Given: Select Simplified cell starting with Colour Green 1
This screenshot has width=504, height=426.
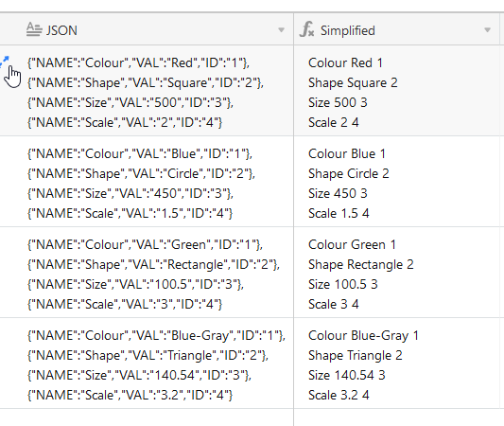Looking at the screenshot, I should (396, 273).
